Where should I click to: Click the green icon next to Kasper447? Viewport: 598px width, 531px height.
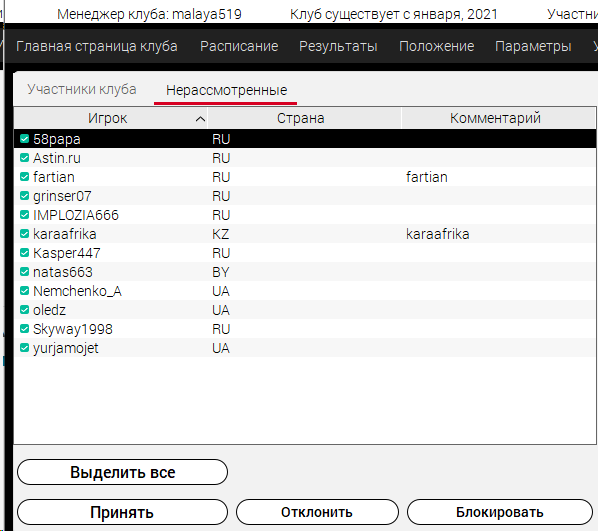24,253
